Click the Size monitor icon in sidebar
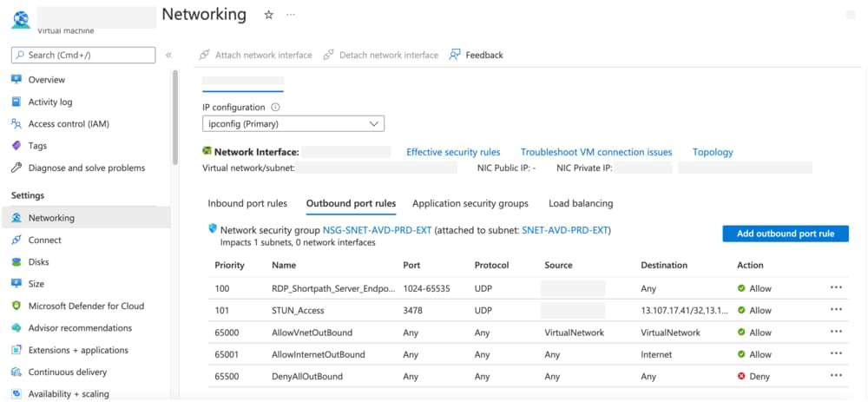The height and width of the screenshot is (402, 868). (x=16, y=284)
